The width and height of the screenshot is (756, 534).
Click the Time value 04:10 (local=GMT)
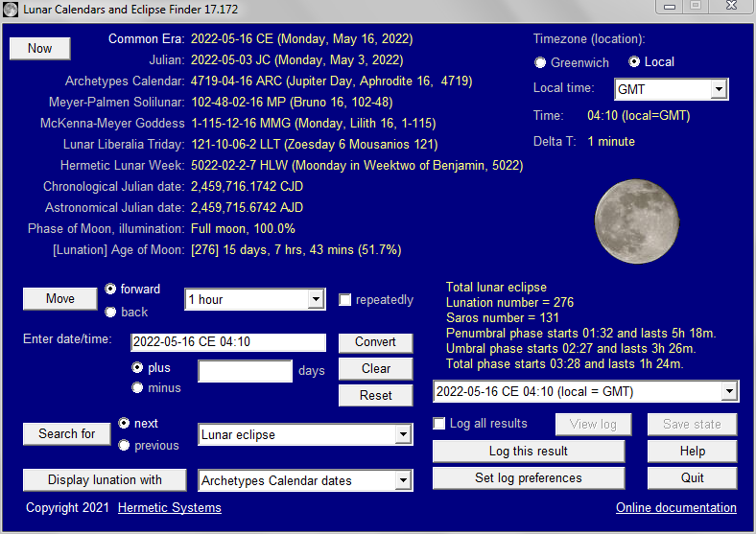pos(638,116)
